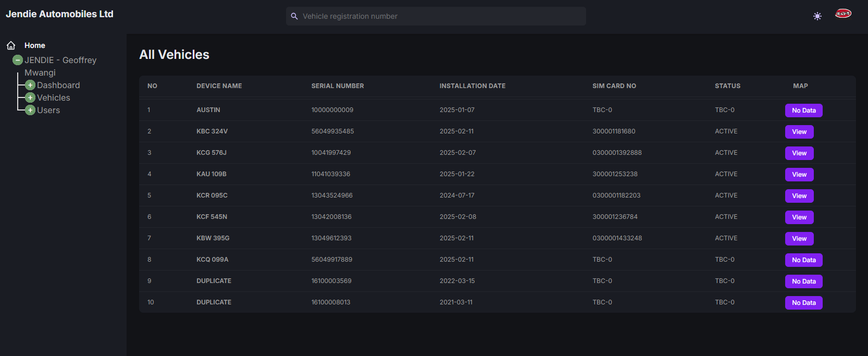Screen dimensions: 868x356
Task: Click the Jendie Automobiles Ltd title
Action: (x=59, y=14)
